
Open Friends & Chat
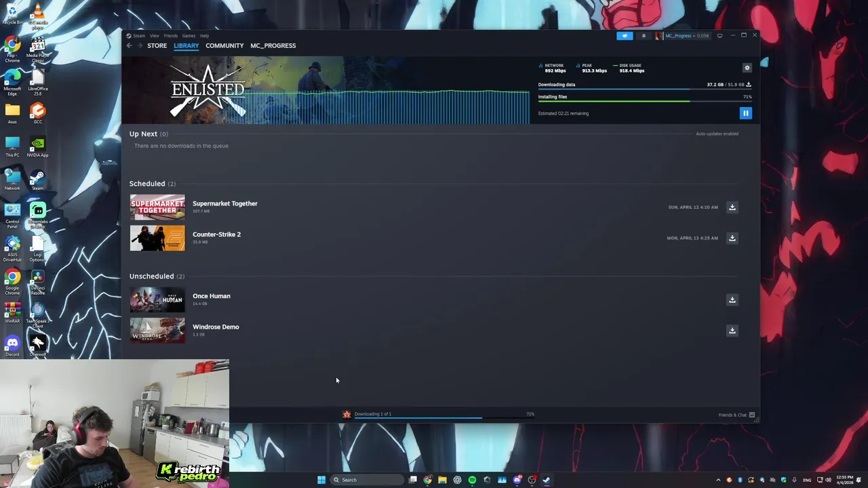(736, 415)
